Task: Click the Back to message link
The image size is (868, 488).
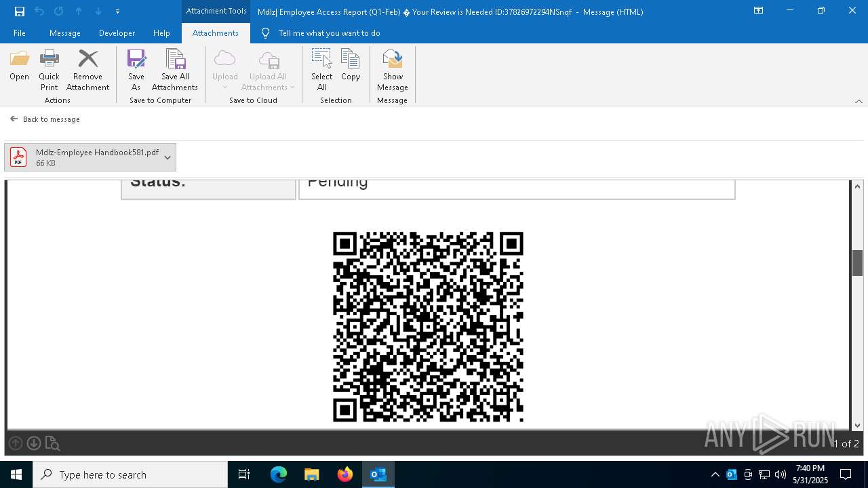Action: (x=45, y=119)
